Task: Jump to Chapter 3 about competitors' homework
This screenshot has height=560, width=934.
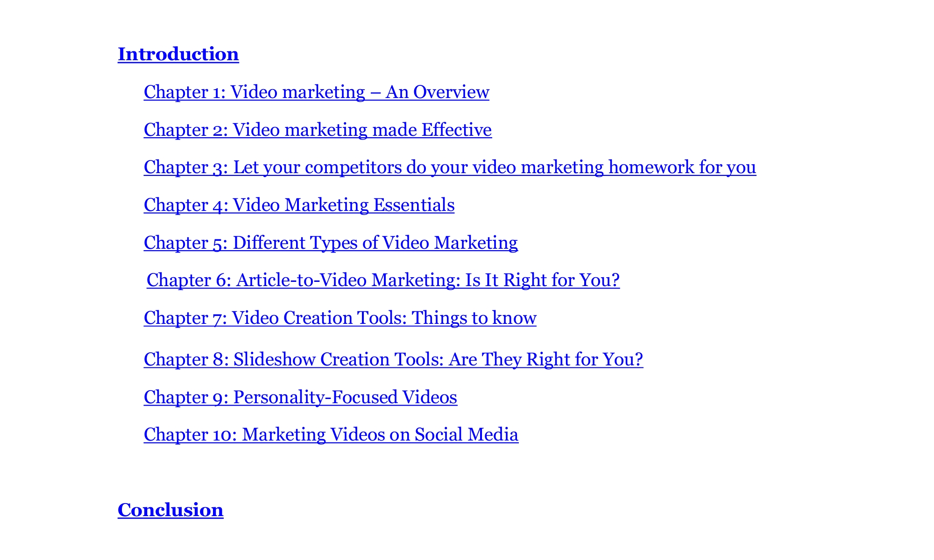Action: (x=450, y=167)
